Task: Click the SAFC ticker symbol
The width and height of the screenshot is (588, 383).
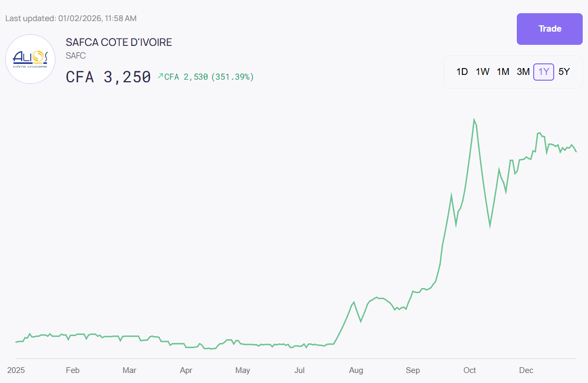Action: click(76, 55)
